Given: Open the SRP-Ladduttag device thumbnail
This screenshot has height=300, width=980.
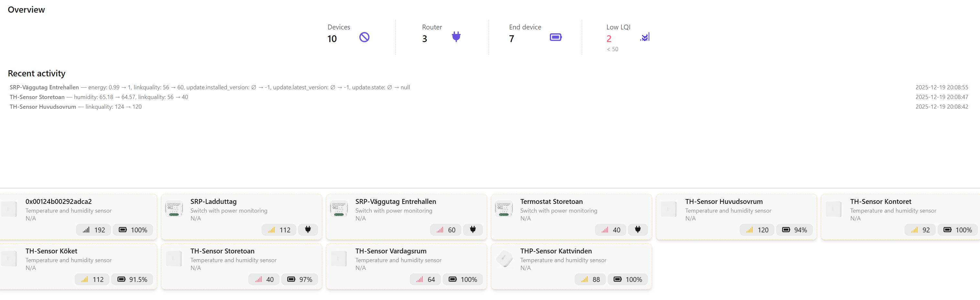Looking at the screenshot, I should (x=174, y=209).
